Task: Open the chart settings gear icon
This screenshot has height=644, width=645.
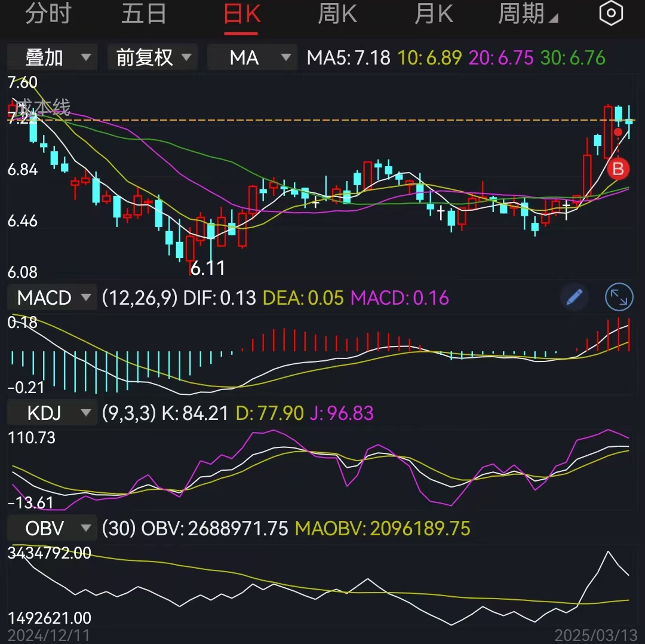Action: coord(610,13)
